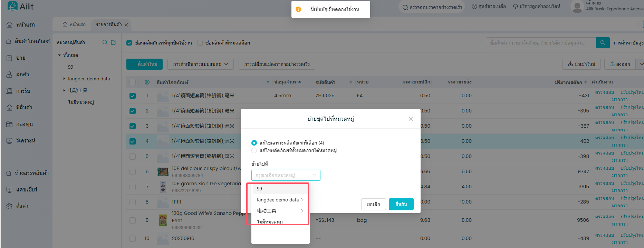This screenshot has width=644, height=248.
Task: Click the online customer service icon
Action: [515, 7]
